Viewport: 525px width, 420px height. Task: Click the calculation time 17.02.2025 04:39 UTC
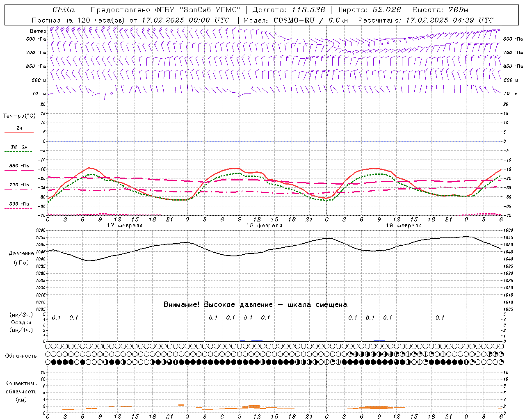(450, 20)
